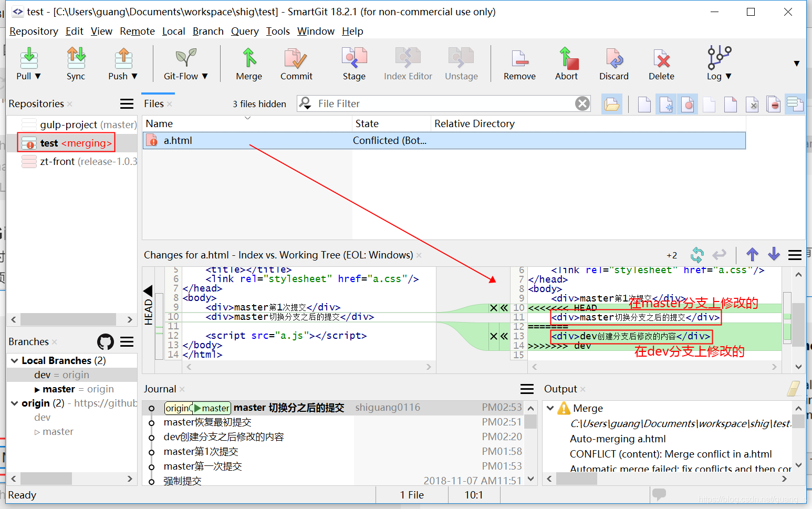Click the Delete toolbar icon
This screenshot has height=509, width=812.
[661, 58]
